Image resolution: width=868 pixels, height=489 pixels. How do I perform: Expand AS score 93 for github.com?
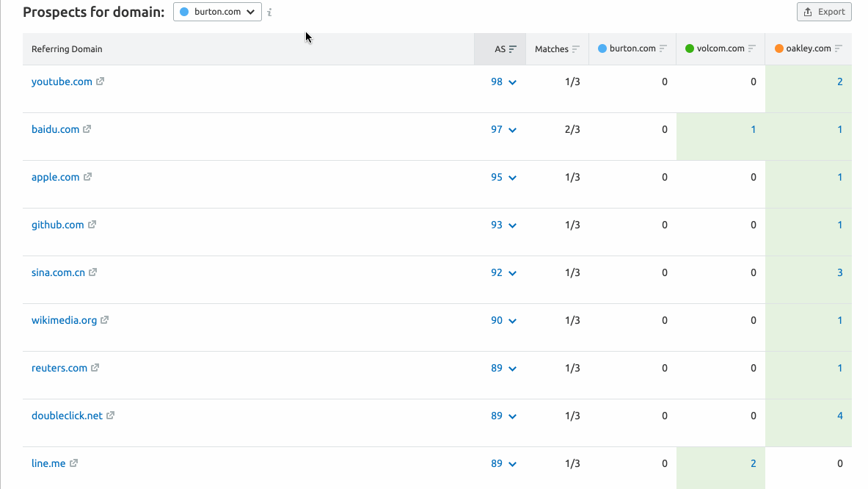pos(504,225)
